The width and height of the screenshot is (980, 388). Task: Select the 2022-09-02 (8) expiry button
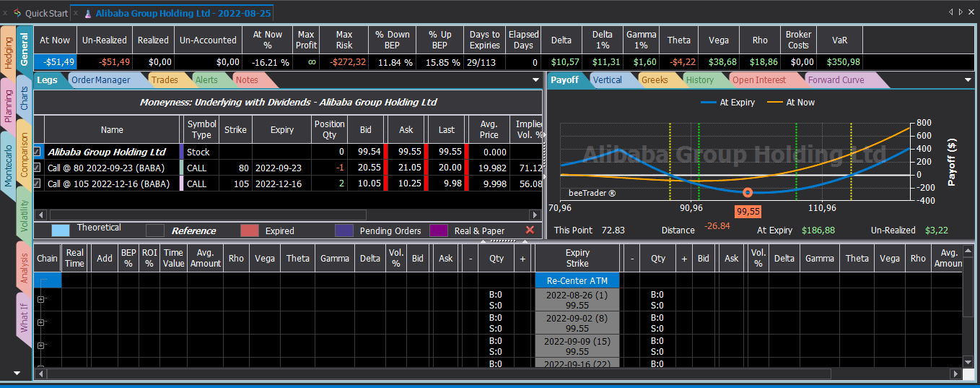click(x=577, y=323)
